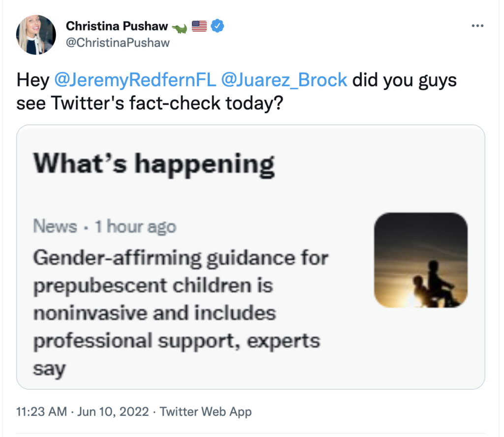Open the gender-affirming guidance headline
The width and height of the screenshot is (504, 437).
coord(180,299)
